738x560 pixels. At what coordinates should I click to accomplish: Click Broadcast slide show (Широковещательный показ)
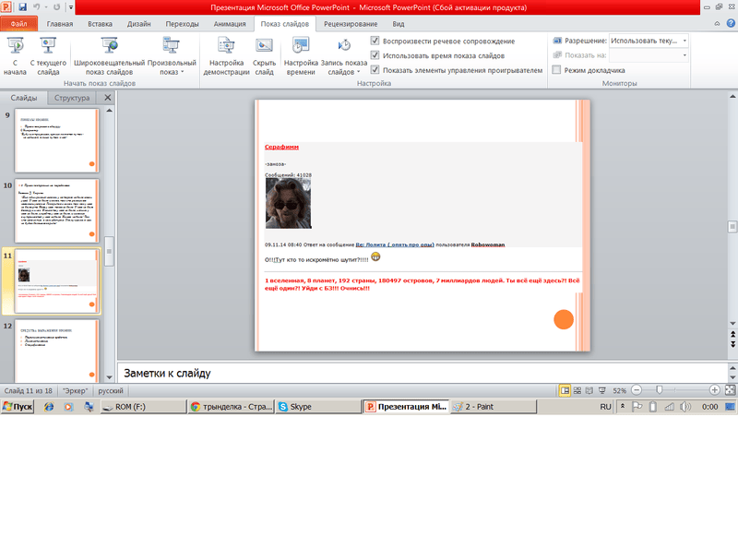pos(109,55)
